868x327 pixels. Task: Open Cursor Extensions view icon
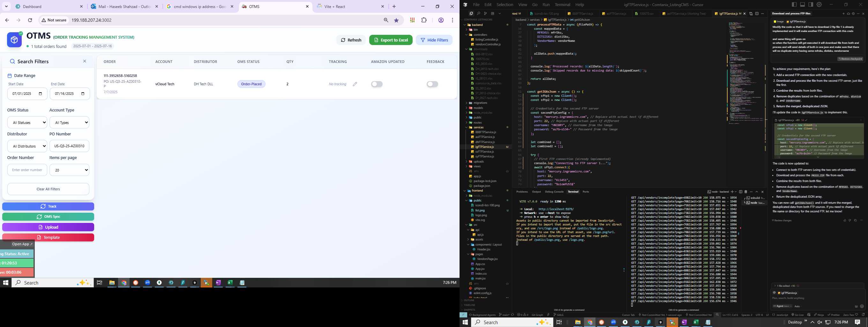pyautogui.click(x=492, y=13)
